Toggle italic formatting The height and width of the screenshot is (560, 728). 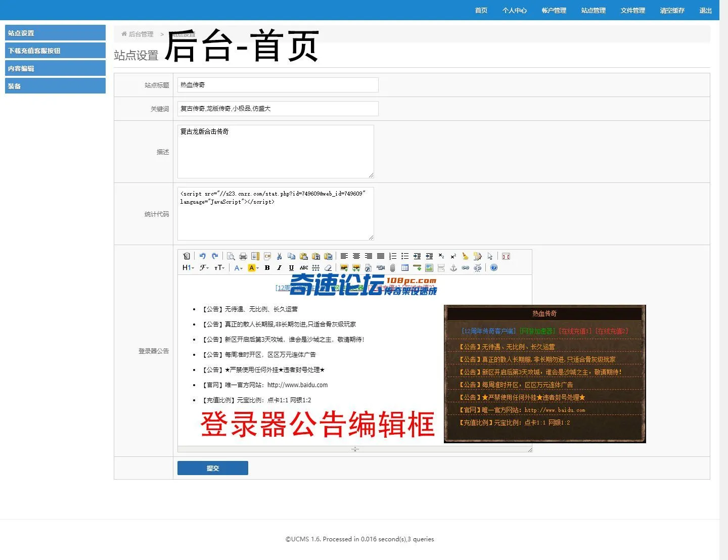(x=279, y=268)
